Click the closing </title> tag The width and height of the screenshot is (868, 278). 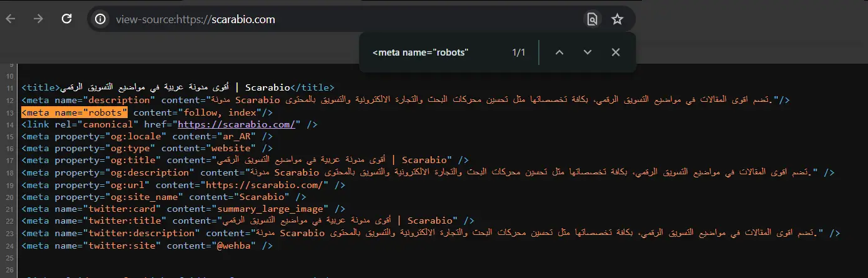pyautogui.click(x=313, y=87)
